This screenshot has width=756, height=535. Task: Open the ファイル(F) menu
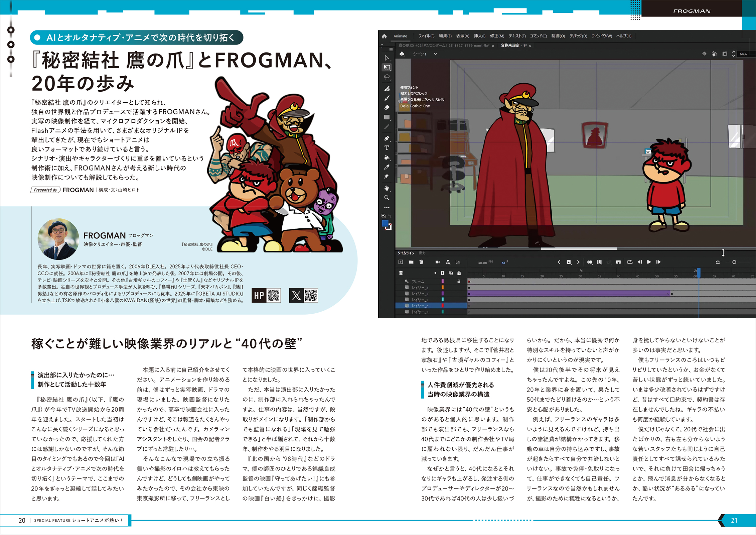pos(426,36)
